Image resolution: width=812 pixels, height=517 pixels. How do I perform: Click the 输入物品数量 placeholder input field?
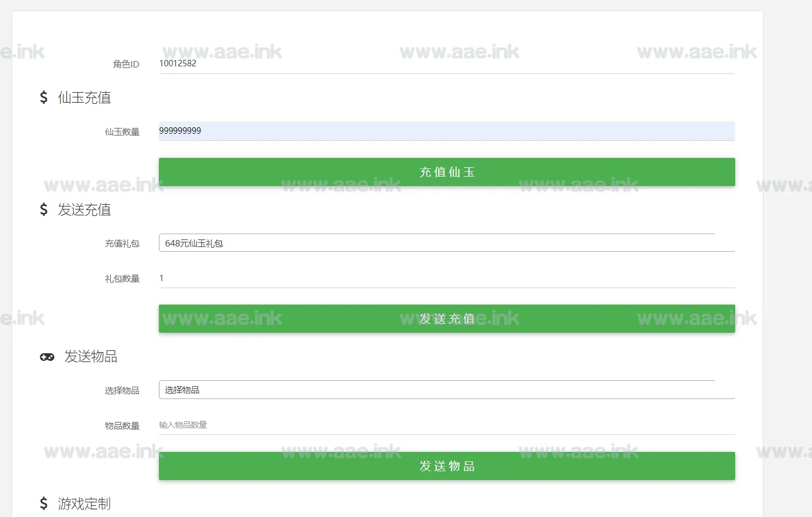tap(446, 425)
